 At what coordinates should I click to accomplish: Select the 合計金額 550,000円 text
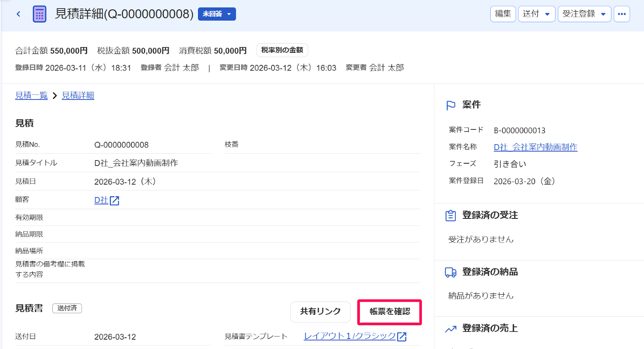pyautogui.click(x=52, y=51)
